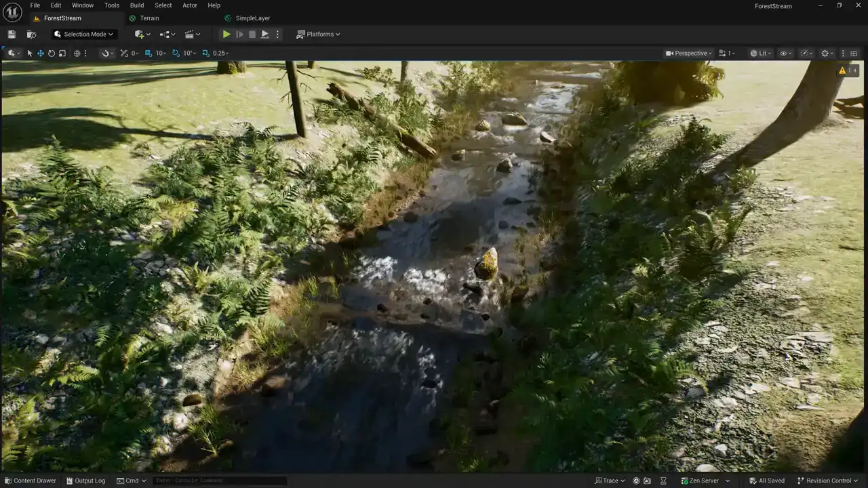The image size is (868, 488).
Task: Open the Selection Mode dropdown
Action: pos(84,35)
